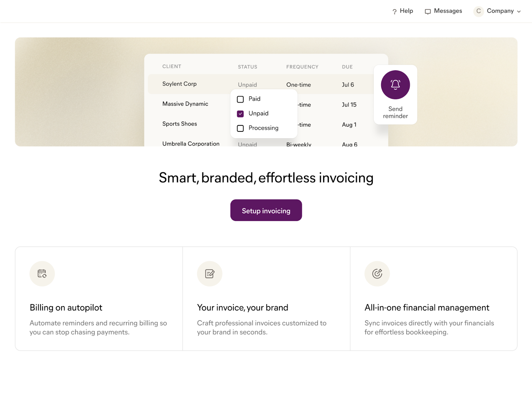Image resolution: width=532 pixels, height=420 pixels.
Task: Click the All-in-one financial management target icon
Action: pyautogui.click(x=377, y=274)
